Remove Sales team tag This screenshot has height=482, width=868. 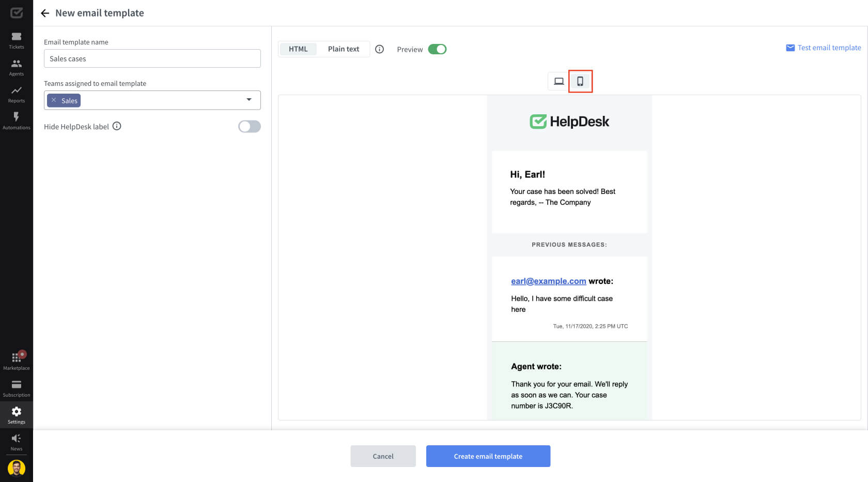tap(54, 100)
